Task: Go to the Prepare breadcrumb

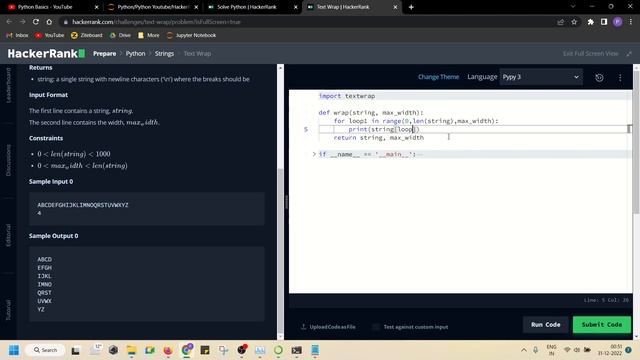Action: click(x=104, y=53)
